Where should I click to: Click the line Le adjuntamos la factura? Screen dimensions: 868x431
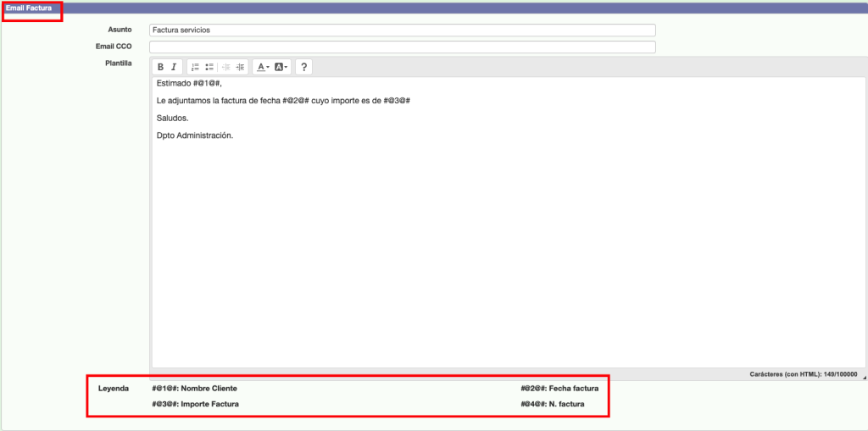coord(283,101)
